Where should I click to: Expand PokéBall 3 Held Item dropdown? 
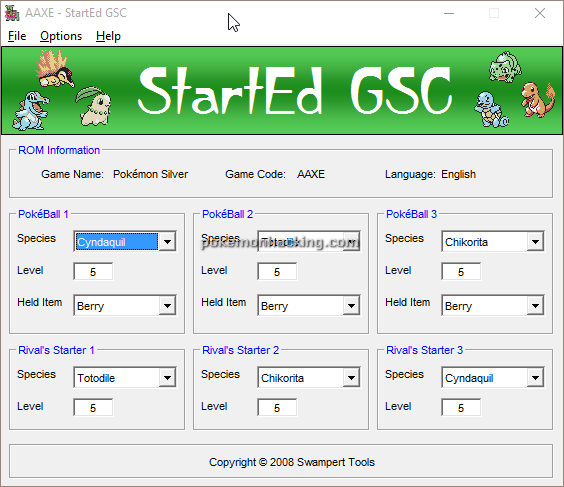coord(535,306)
